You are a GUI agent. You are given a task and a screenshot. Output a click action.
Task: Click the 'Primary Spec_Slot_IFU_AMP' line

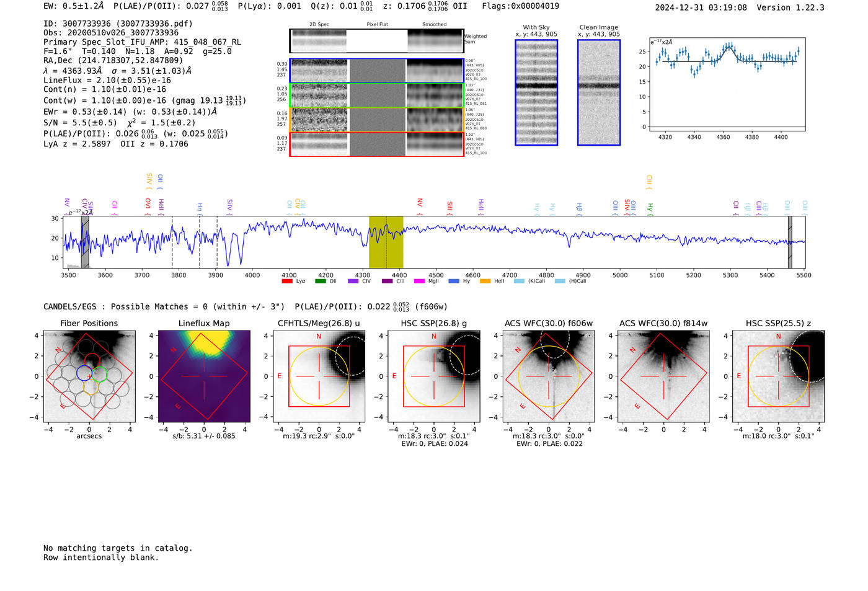142,42
